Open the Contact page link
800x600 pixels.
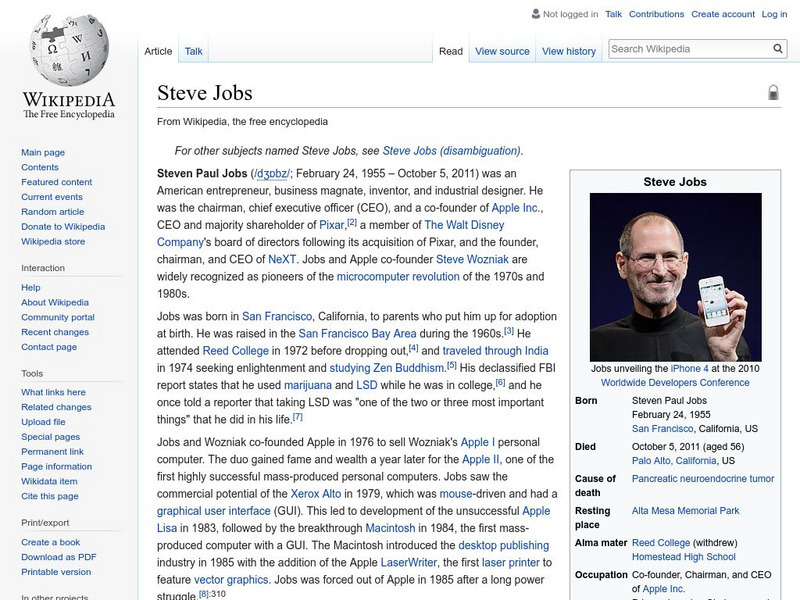coord(49,346)
